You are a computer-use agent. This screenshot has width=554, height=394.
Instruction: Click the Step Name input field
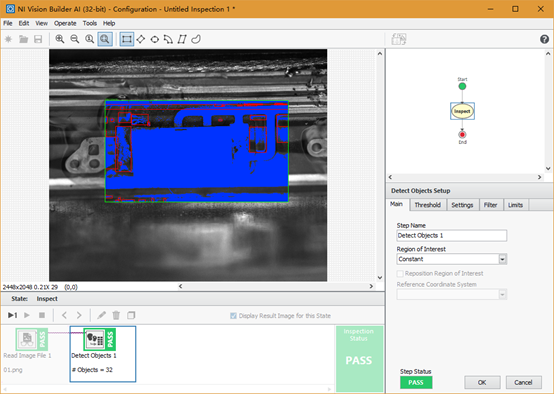[x=452, y=235]
